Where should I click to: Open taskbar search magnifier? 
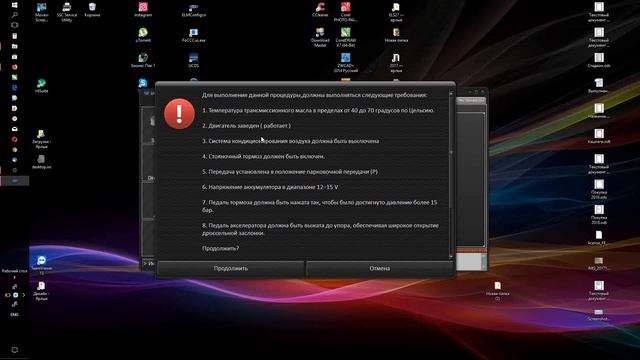pyautogui.click(x=15, y=15)
